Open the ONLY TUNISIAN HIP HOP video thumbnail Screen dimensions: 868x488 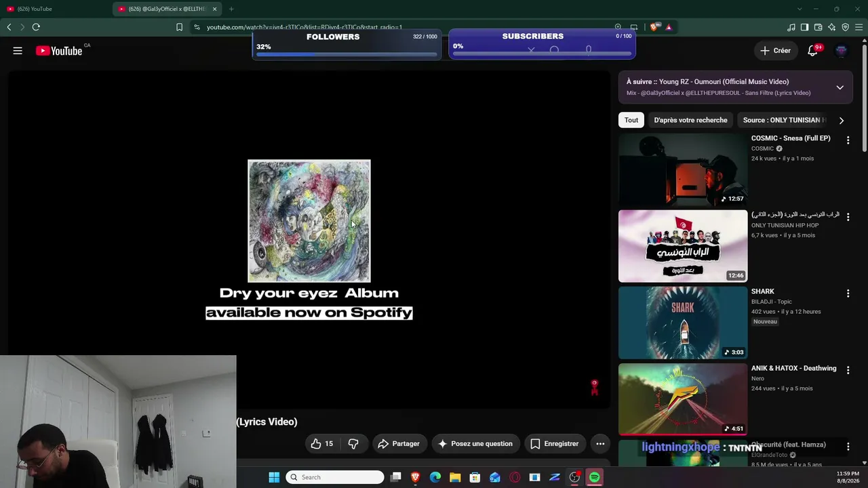point(683,246)
